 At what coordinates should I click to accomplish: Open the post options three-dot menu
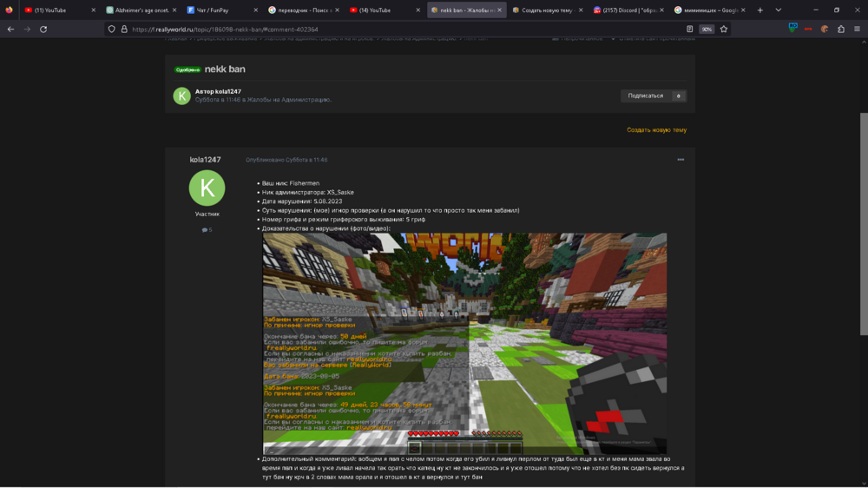pyautogui.click(x=681, y=160)
